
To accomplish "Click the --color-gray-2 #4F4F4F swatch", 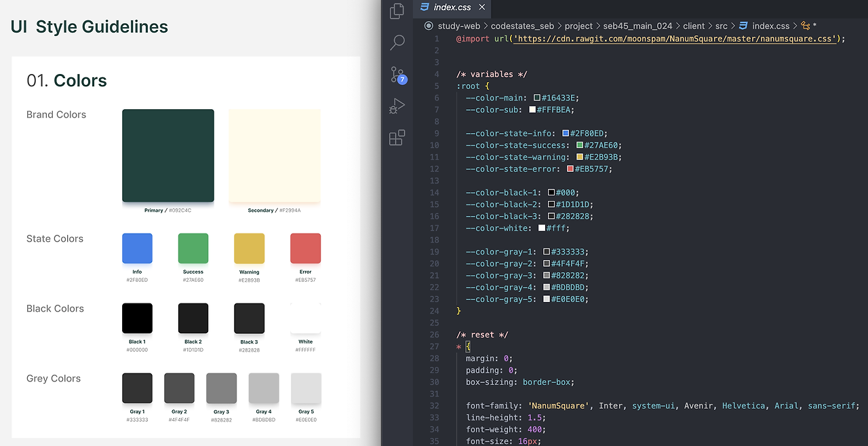I will click(547, 263).
